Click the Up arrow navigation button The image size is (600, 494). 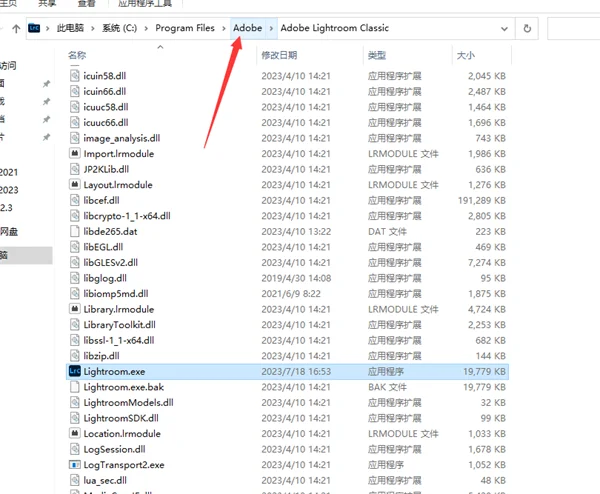16,28
